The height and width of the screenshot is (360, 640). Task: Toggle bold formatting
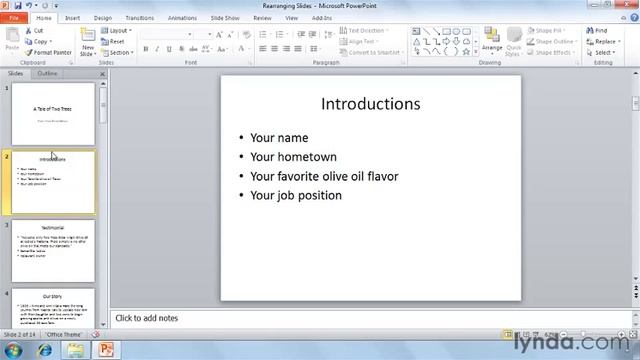point(146,49)
